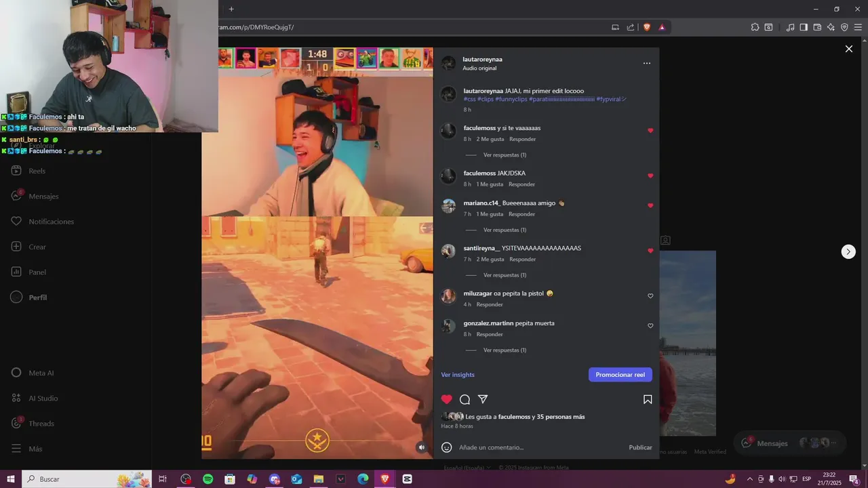
Task: Open Threads in sidebar
Action: click(33, 424)
